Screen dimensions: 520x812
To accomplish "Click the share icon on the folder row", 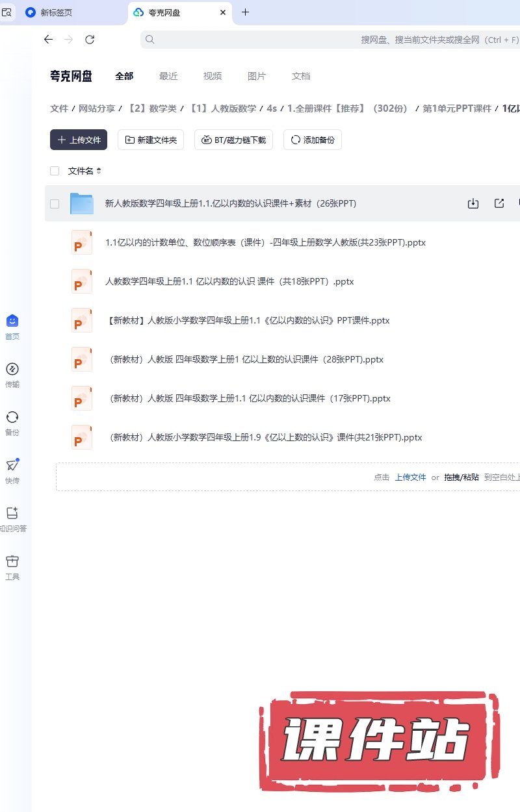I will (499, 203).
